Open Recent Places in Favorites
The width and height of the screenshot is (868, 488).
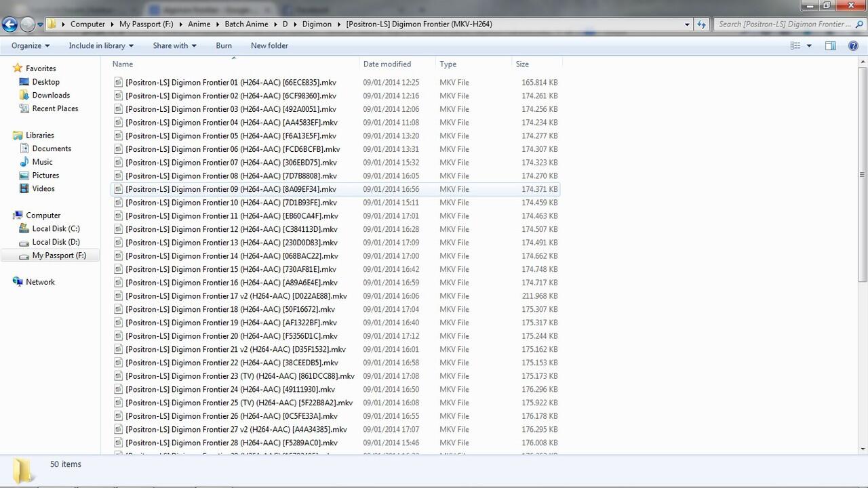click(x=55, y=108)
